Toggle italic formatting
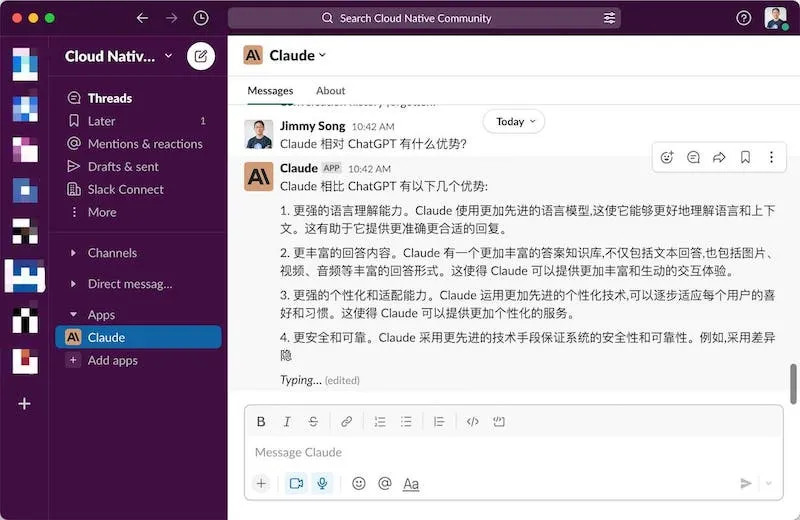This screenshot has width=800, height=520. pos(287,422)
